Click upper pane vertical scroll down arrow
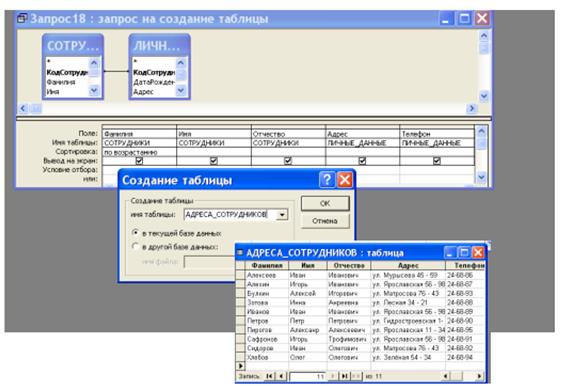Screen dimensions: 567x386 click(x=484, y=96)
